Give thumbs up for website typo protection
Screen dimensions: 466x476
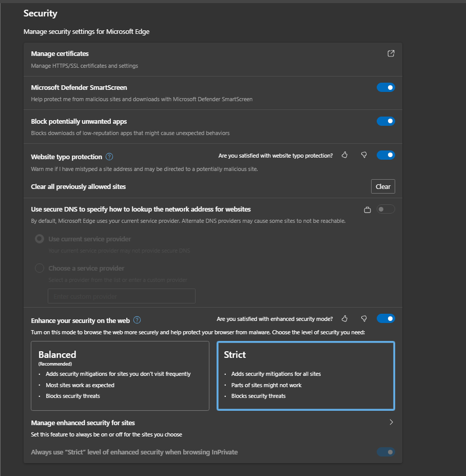tap(345, 155)
